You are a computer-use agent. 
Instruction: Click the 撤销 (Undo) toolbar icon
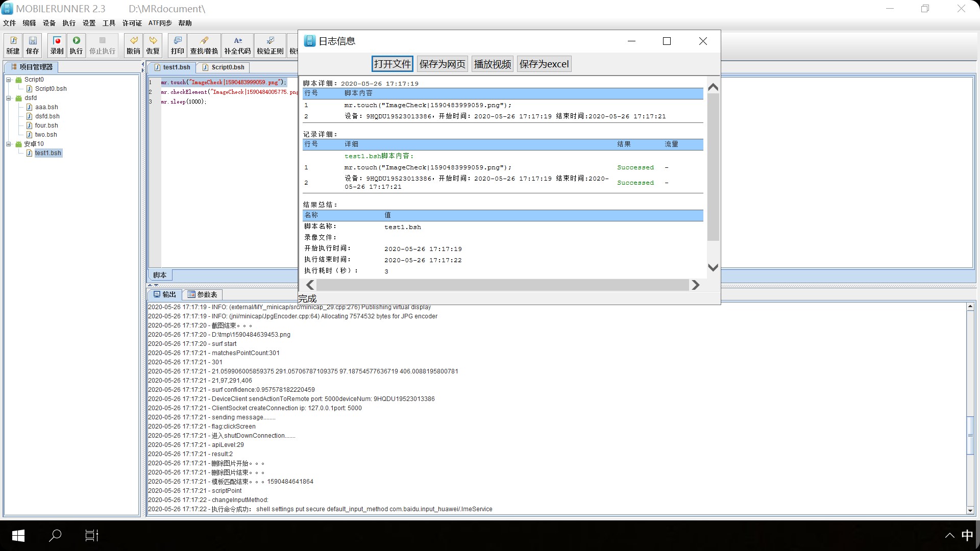point(133,45)
